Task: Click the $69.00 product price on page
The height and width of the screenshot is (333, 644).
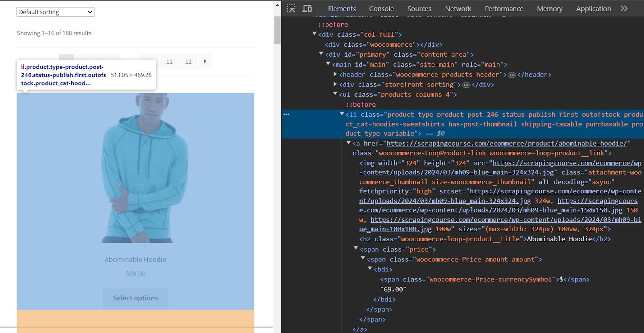Action: [135, 274]
